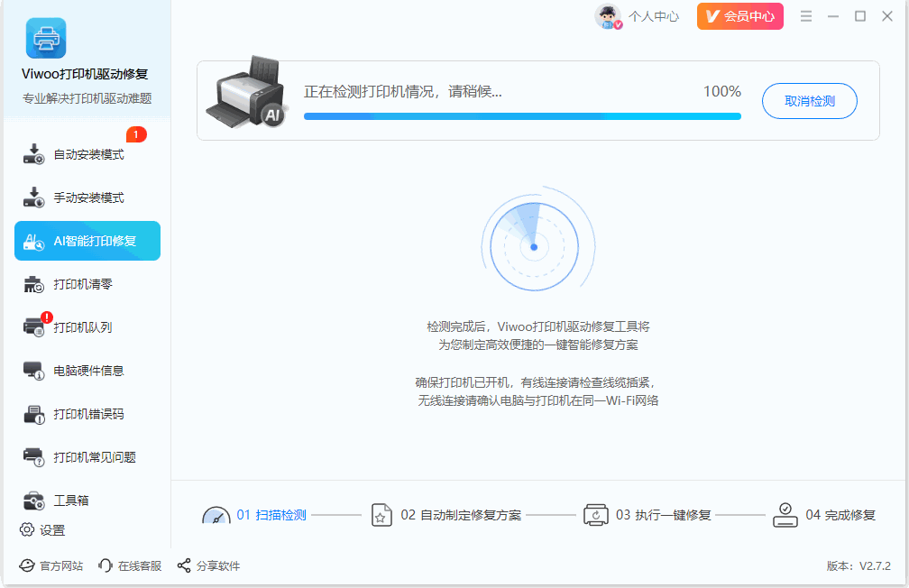Screen dimensions: 909x588
Task: Click the 04 完成修复 stamp icon
Action: click(785, 514)
